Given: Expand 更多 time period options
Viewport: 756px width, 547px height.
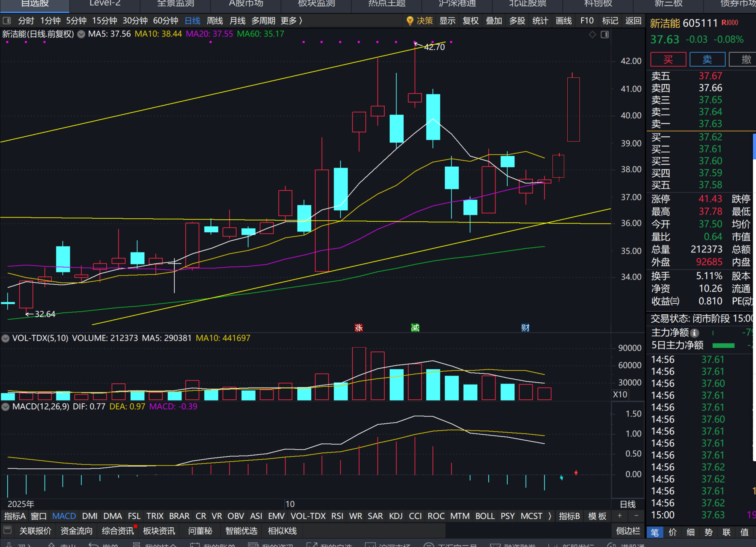Looking at the screenshot, I should click(x=291, y=21).
